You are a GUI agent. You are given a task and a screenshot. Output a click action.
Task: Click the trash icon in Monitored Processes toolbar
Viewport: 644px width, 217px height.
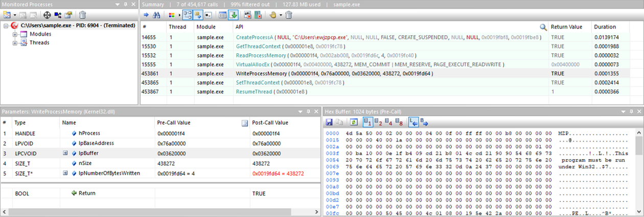tap(82, 15)
